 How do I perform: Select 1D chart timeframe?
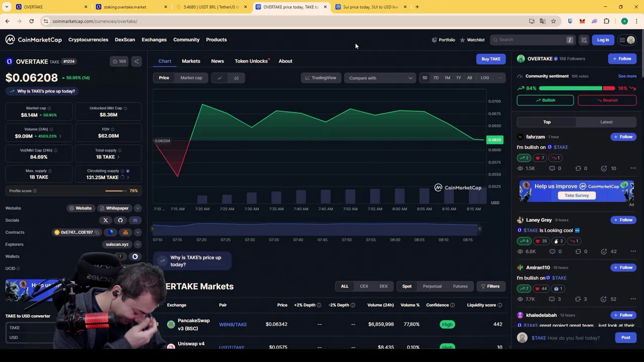pyautogui.click(x=425, y=78)
